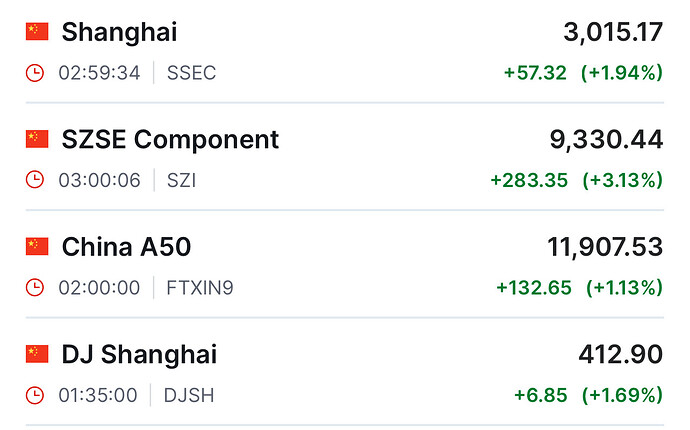
Task: Click the China A50 price 11,907.53
Action: (605, 247)
